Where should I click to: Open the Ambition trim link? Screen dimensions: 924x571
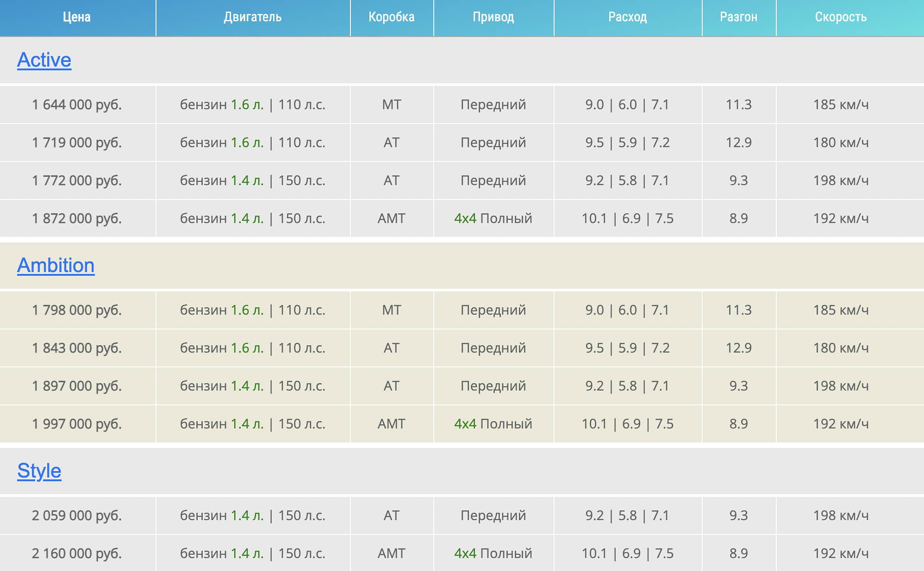56,266
